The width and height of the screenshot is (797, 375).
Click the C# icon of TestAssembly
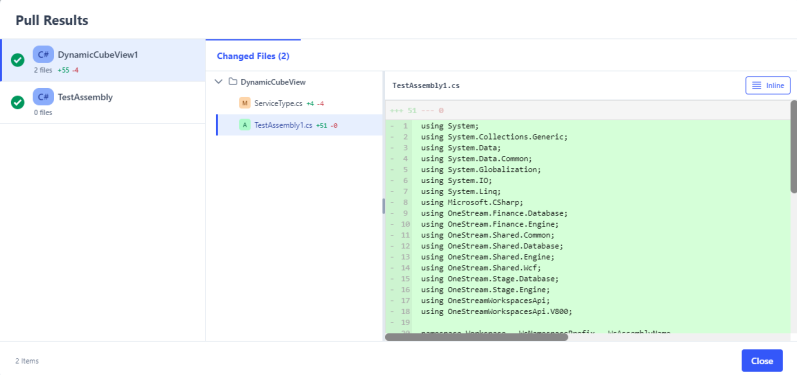click(43, 97)
